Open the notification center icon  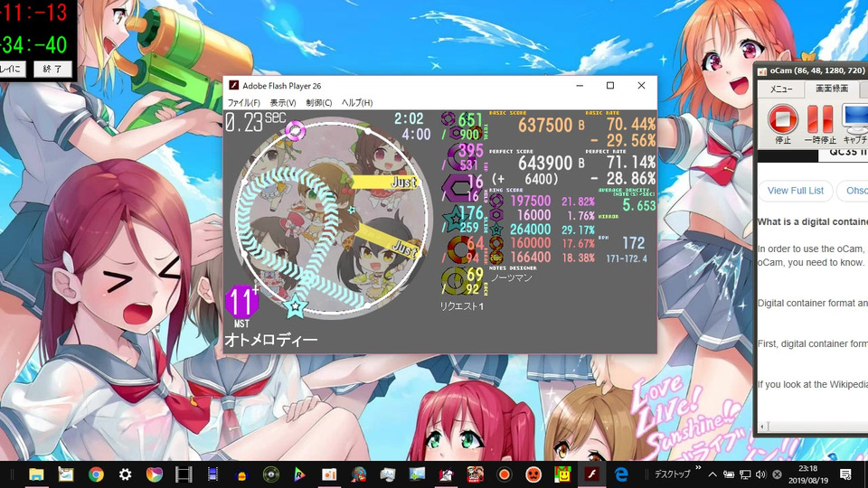pos(845,474)
